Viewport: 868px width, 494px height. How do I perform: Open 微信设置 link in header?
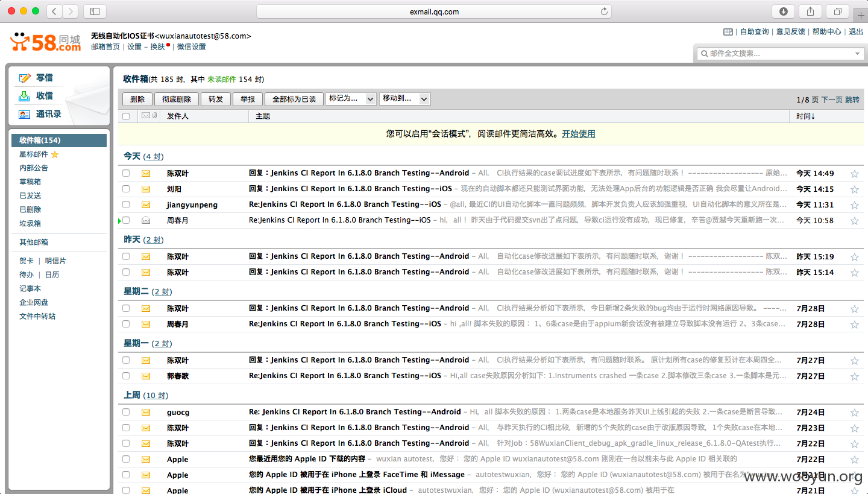click(191, 46)
